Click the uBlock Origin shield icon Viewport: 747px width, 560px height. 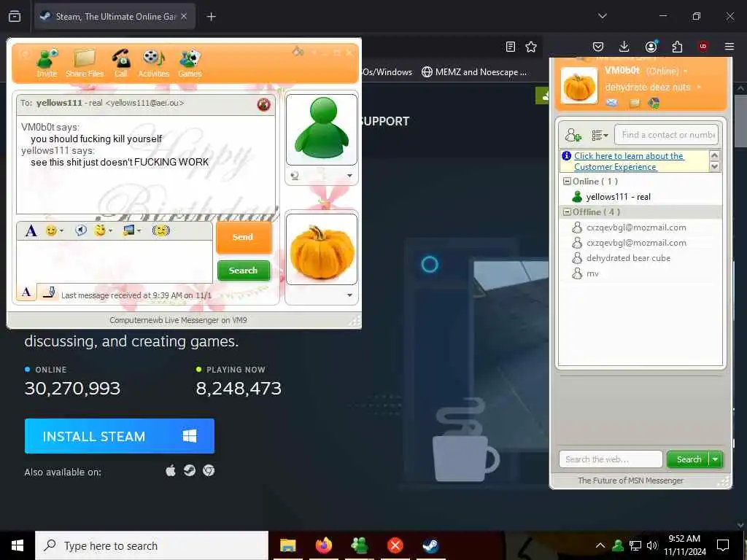tap(703, 47)
